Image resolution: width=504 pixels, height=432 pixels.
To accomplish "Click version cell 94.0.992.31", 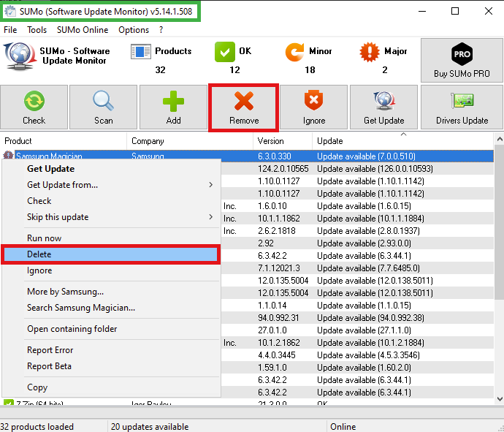I will tap(278, 318).
